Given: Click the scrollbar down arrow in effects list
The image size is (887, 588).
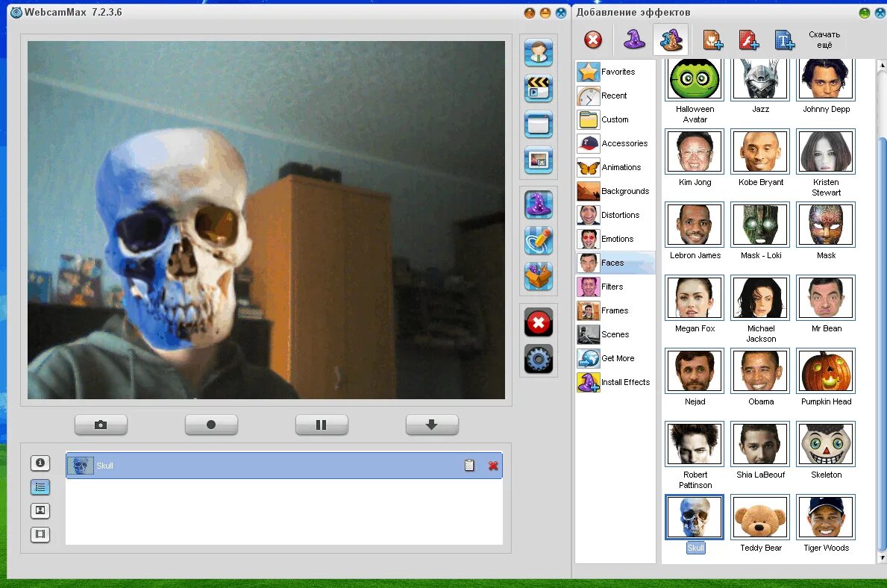Looking at the screenshot, I should (881, 558).
